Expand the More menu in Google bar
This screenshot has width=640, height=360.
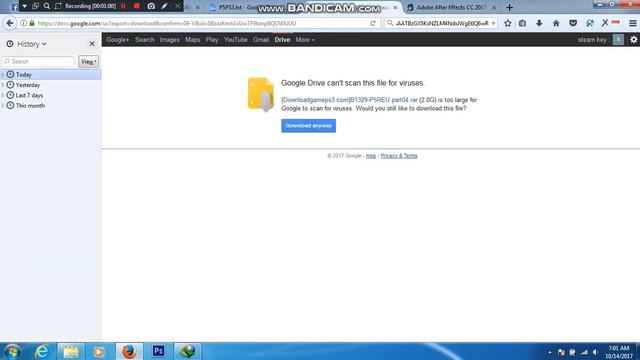pos(305,40)
